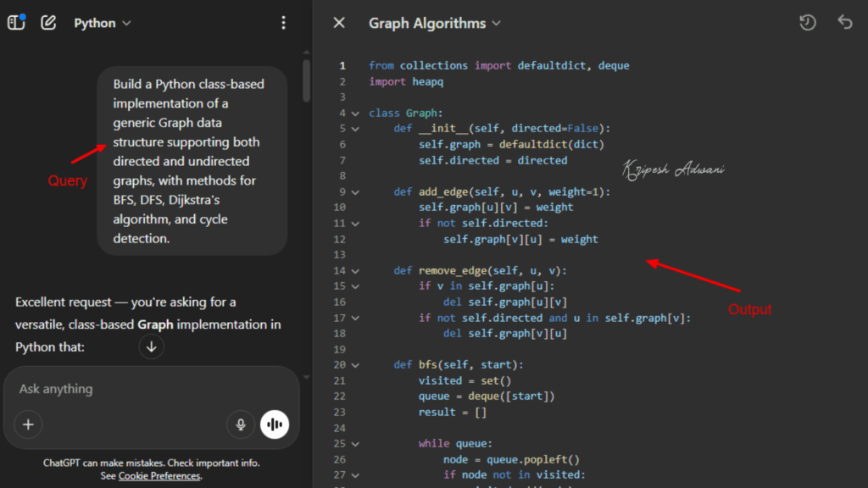Toggle the chat sidebar open
Image resolution: width=868 pixels, height=488 pixels.
pyautogui.click(x=15, y=22)
